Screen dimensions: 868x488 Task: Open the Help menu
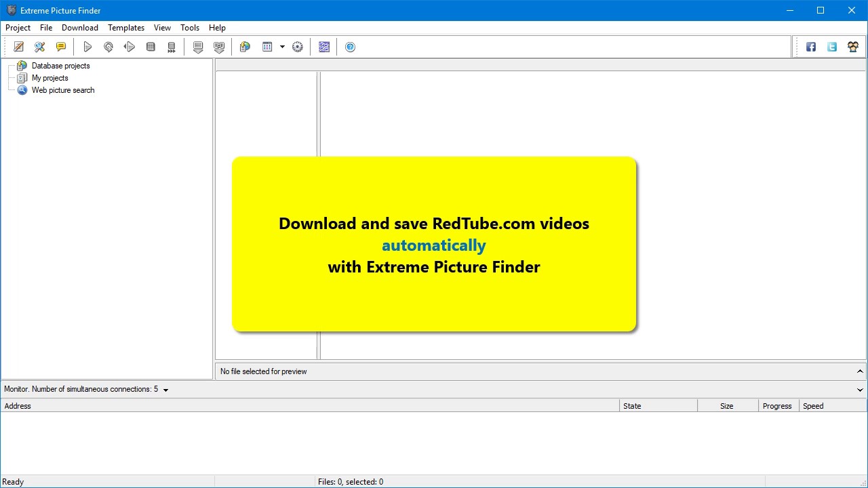tap(217, 28)
